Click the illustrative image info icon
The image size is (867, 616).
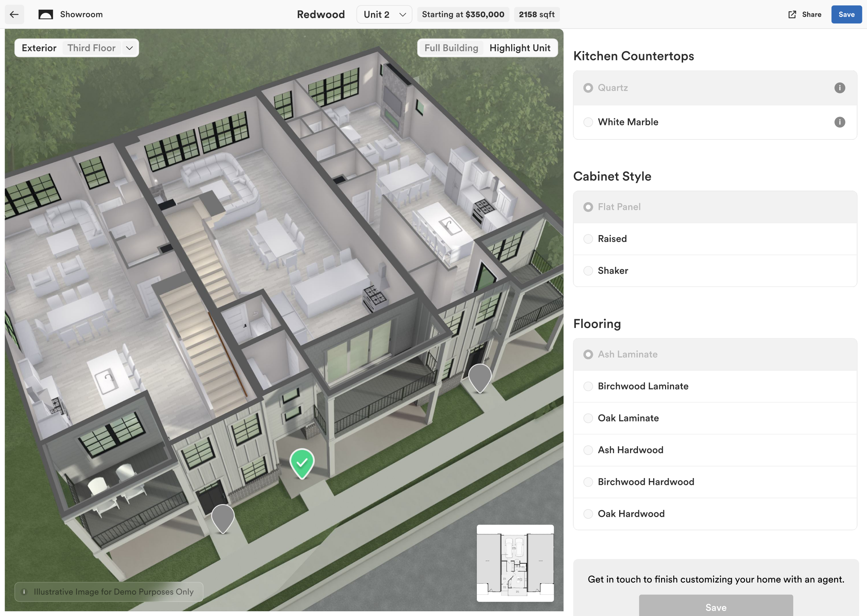point(24,592)
